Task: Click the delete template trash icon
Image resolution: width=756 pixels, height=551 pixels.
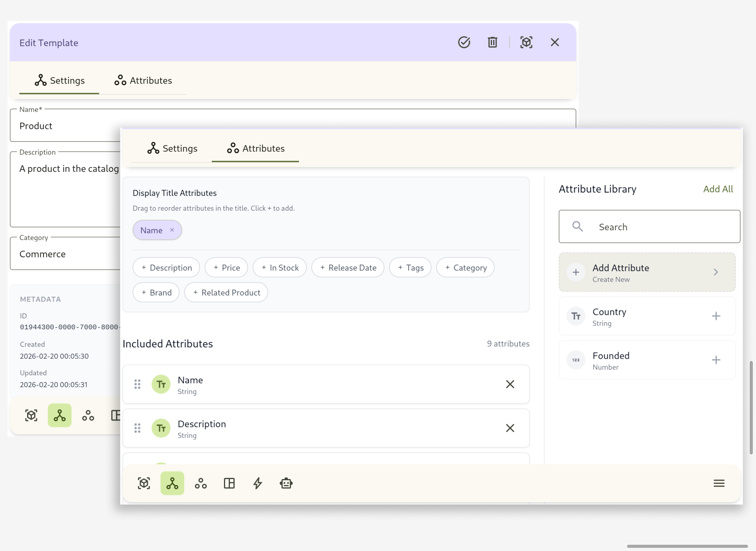Action: (x=492, y=42)
